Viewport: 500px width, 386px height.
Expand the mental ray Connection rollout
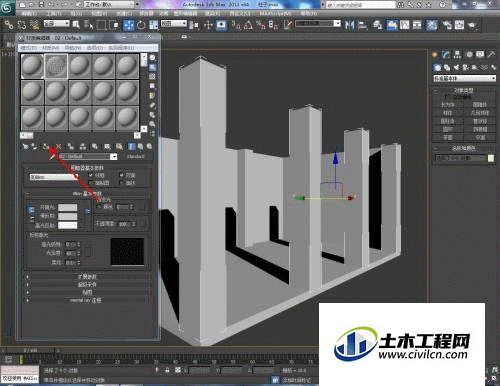[87, 300]
